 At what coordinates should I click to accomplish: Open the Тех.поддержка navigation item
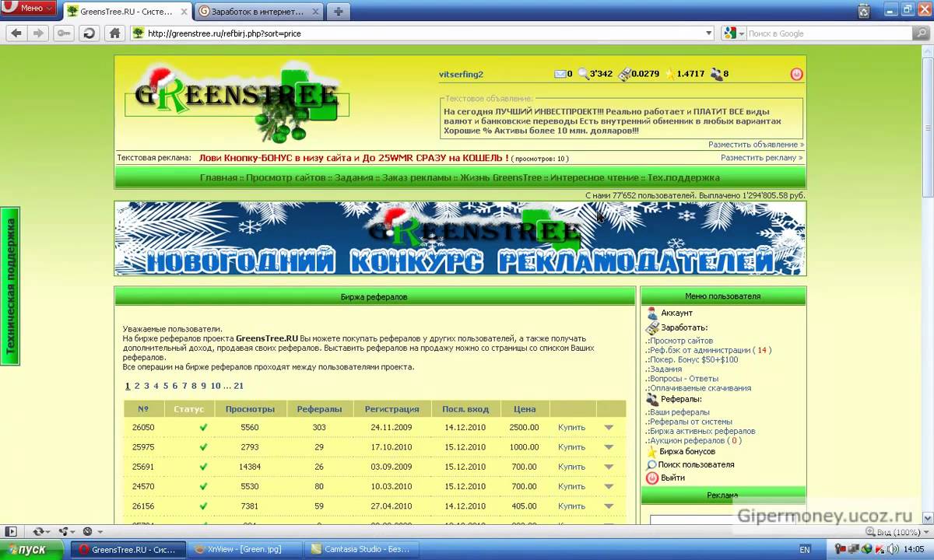pos(683,177)
